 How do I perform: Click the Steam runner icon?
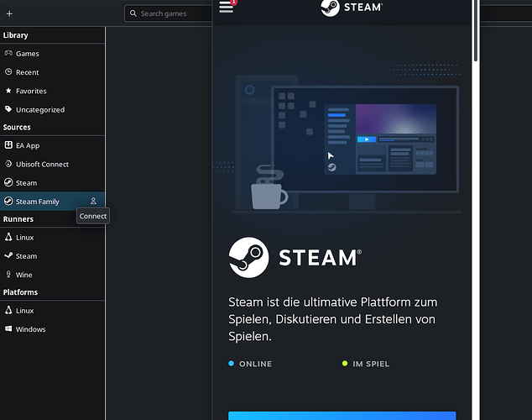(8, 255)
